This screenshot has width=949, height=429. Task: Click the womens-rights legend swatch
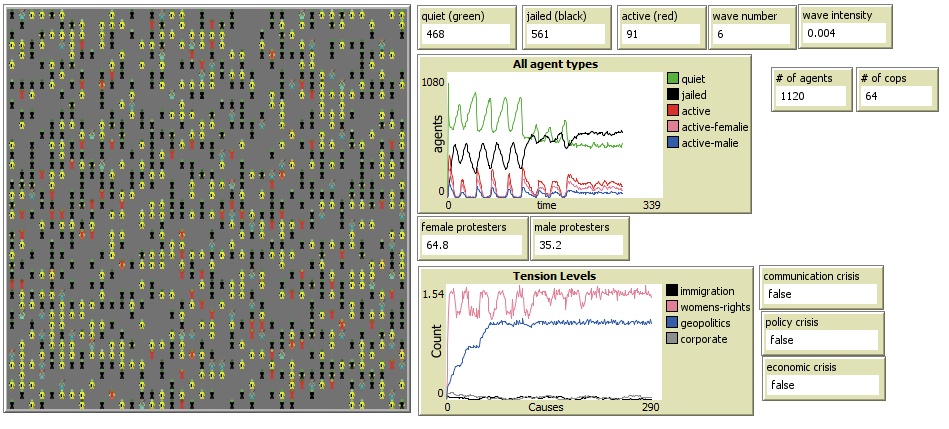[672, 307]
